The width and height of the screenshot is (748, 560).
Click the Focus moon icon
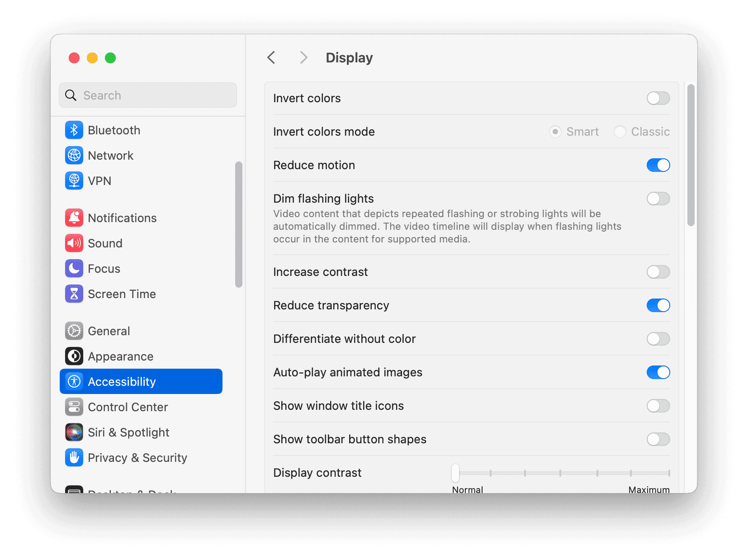click(74, 269)
